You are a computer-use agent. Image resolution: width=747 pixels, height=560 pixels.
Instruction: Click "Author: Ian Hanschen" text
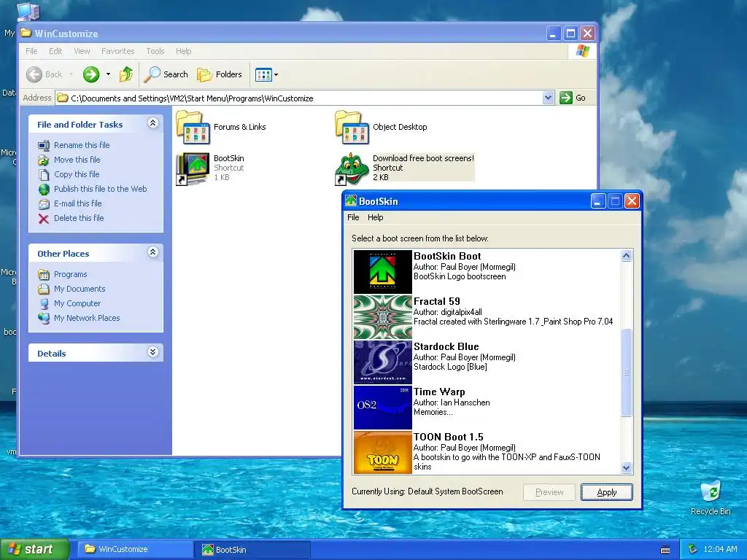451,402
